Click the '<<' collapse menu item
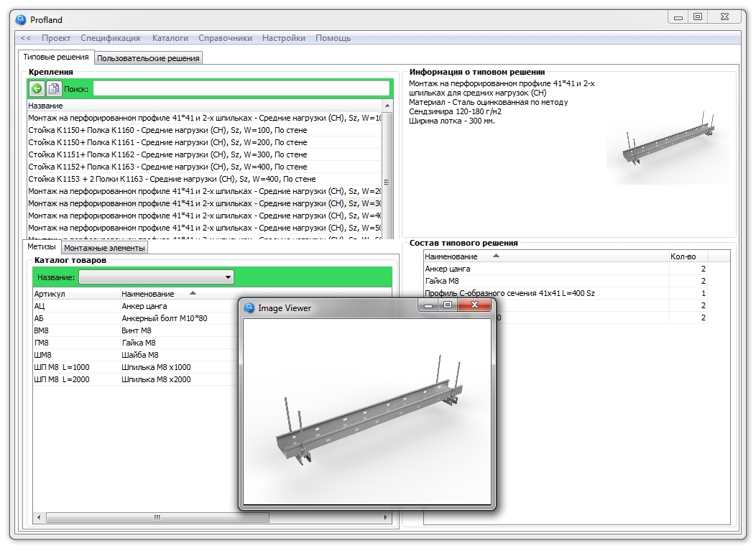The image size is (756, 551). click(x=26, y=38)
